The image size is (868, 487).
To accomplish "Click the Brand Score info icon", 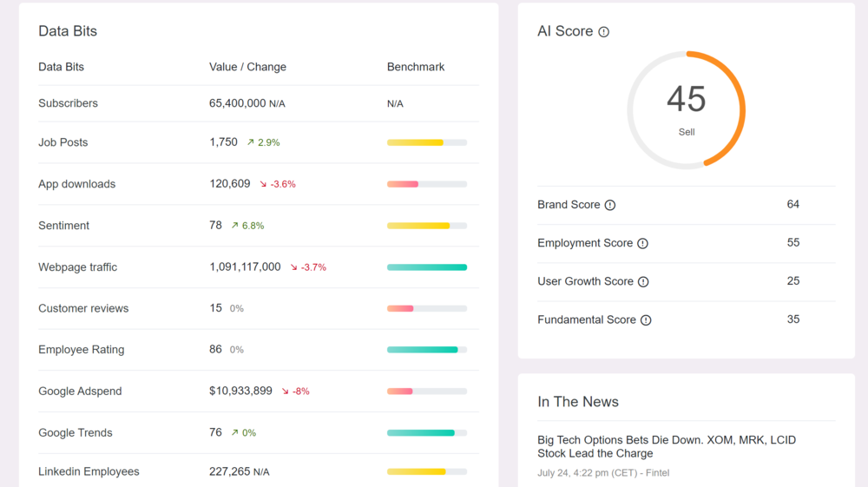I will point(610,206).
